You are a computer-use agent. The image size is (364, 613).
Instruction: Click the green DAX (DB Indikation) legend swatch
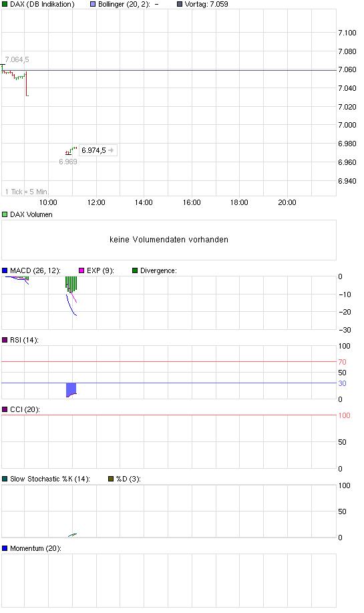tap(5, 4)
